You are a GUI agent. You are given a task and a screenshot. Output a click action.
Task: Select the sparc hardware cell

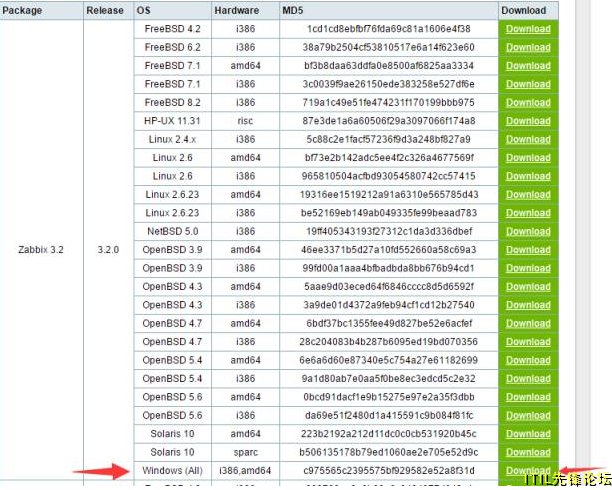pyautogui.click(x=246, y=452)
